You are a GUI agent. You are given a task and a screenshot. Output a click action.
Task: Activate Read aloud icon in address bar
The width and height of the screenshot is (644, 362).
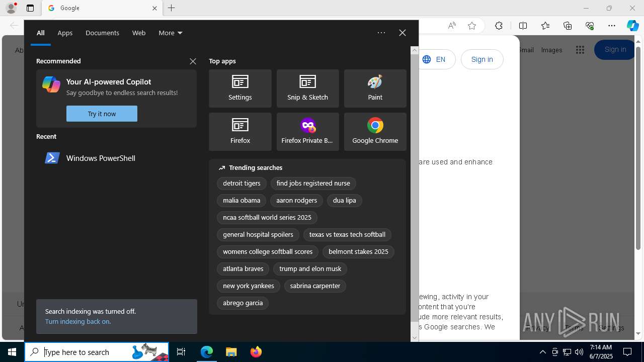(452, 26)
